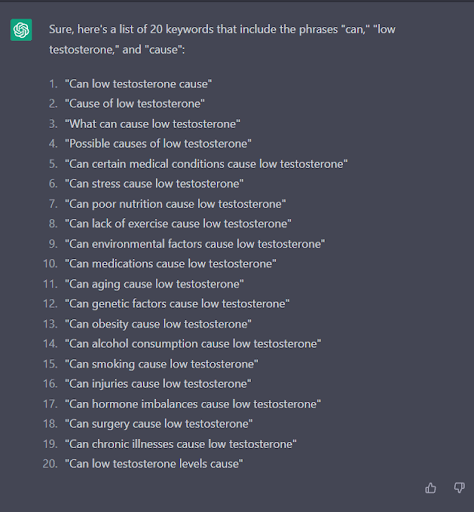Click the thumbs down icon

coord(459,488)
